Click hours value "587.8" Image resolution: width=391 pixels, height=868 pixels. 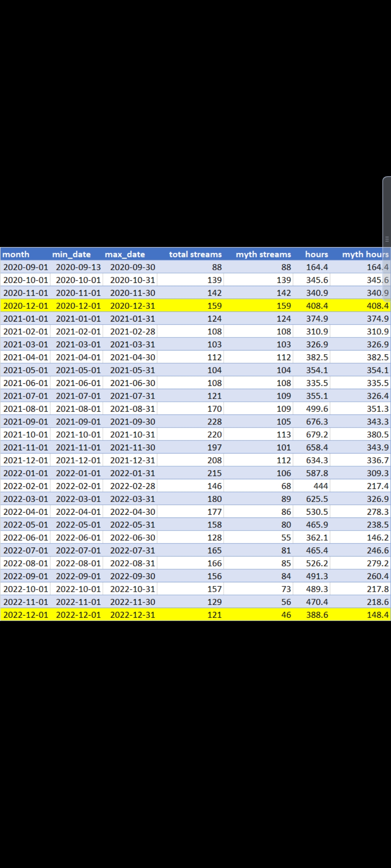pyautogui.click(x=317, y=473)
